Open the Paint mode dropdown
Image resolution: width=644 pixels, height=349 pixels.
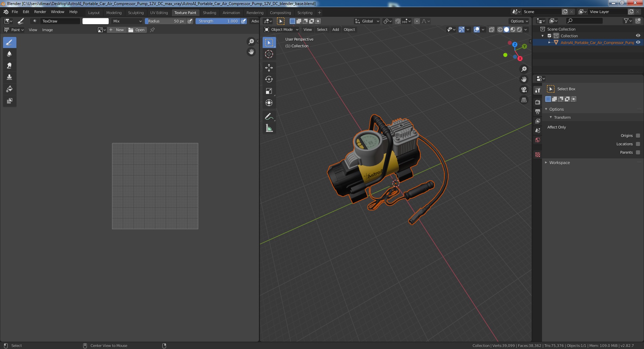14,30
